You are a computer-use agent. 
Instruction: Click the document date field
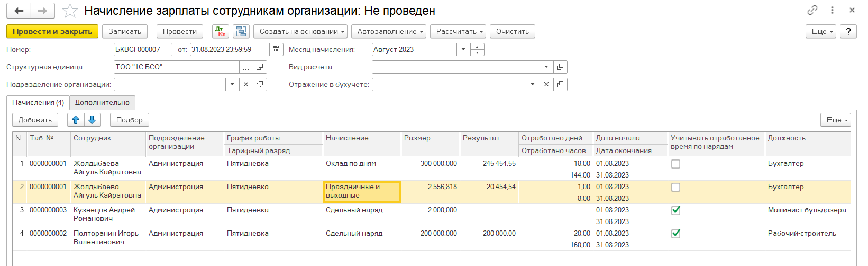230,49
